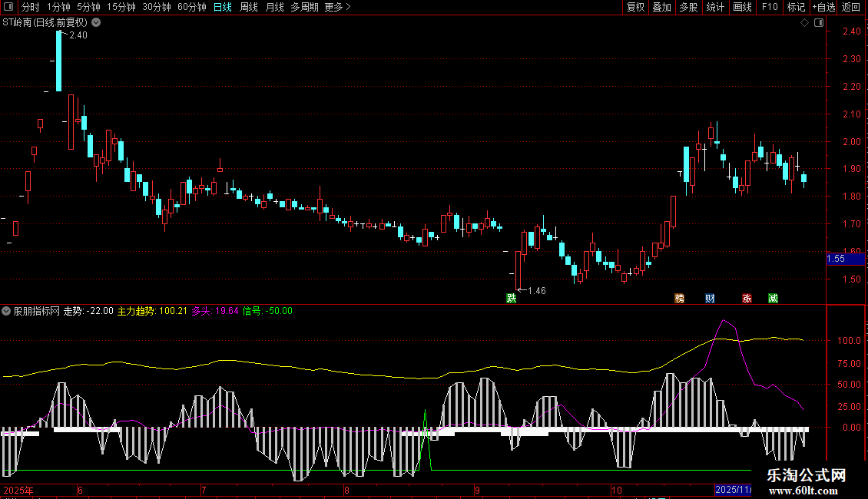Toggle the right info panel icon
The image size is (868, 499).
[819, 23]
